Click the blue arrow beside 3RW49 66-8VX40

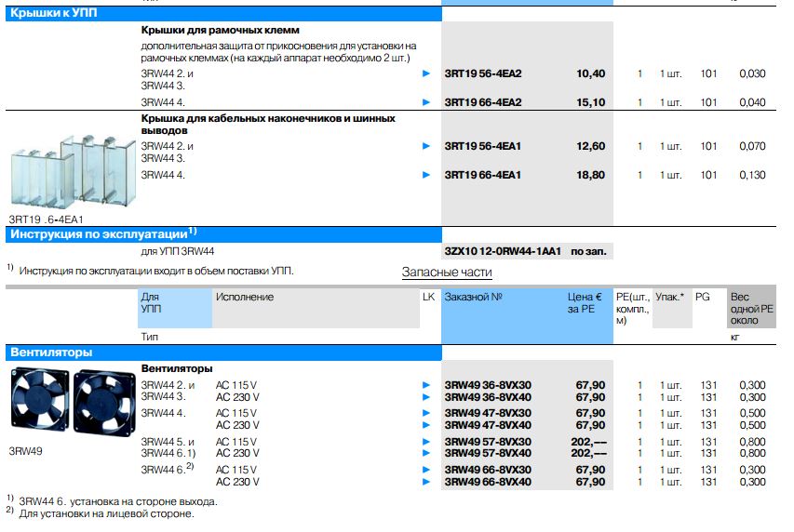coord(426,482)
